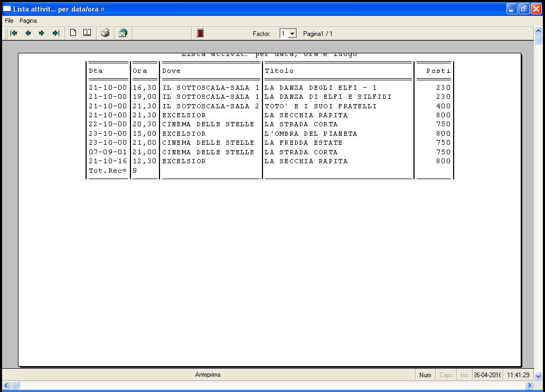Click the vertical scrollbar thumb
The width and height of the screenshot is (545, 392).
pyautogui.click(x=538, y=40)
